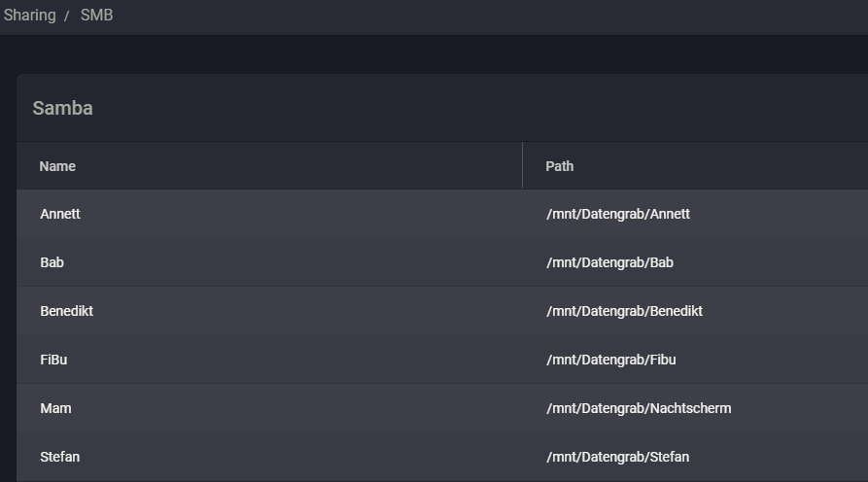Click the slash separator in breadcrumb
Image resolution: width=868 pixels, height=482 pixels.
point(67,17)
